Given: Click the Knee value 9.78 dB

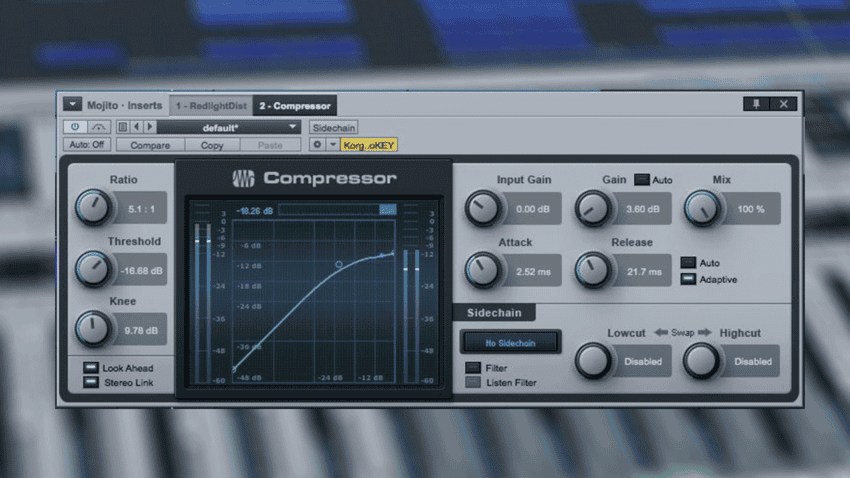Looking at the screenshot, I should tap(141, 330).
